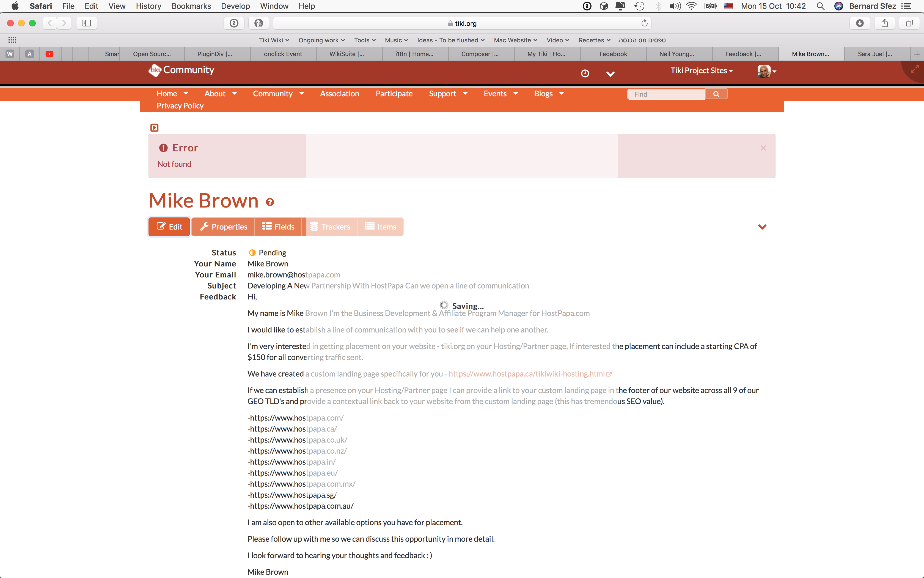924x578 pixels.
Task: Click the fullscreen expand arrows icon
Action: (x=915, y=69)
